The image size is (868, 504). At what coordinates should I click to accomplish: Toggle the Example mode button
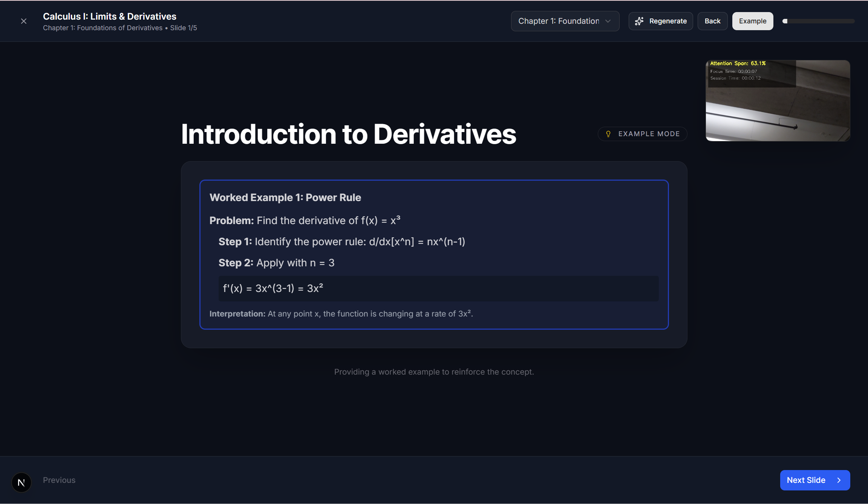(752, 21)
